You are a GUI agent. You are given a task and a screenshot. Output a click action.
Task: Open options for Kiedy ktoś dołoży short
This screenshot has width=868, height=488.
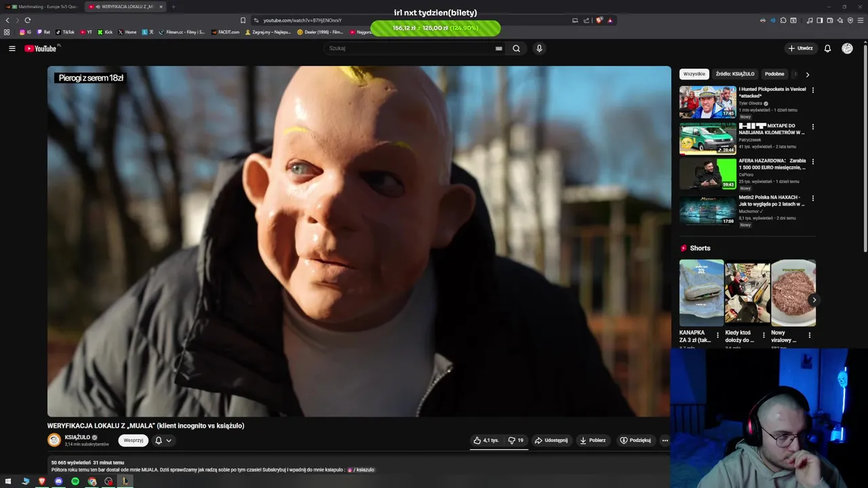tap(764, 335)
